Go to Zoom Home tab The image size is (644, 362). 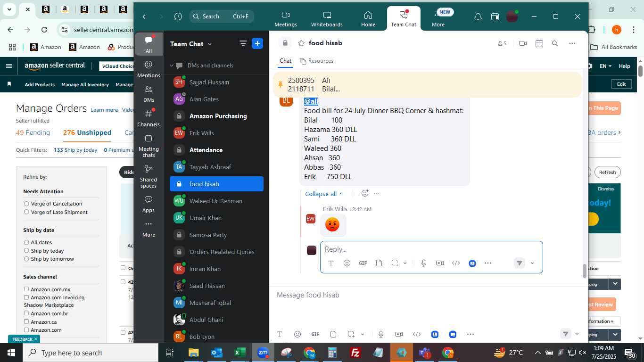368,19
